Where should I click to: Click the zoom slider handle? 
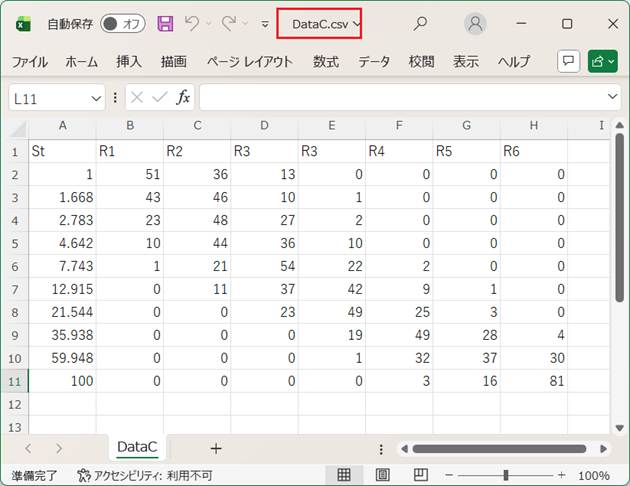[506, 475]
